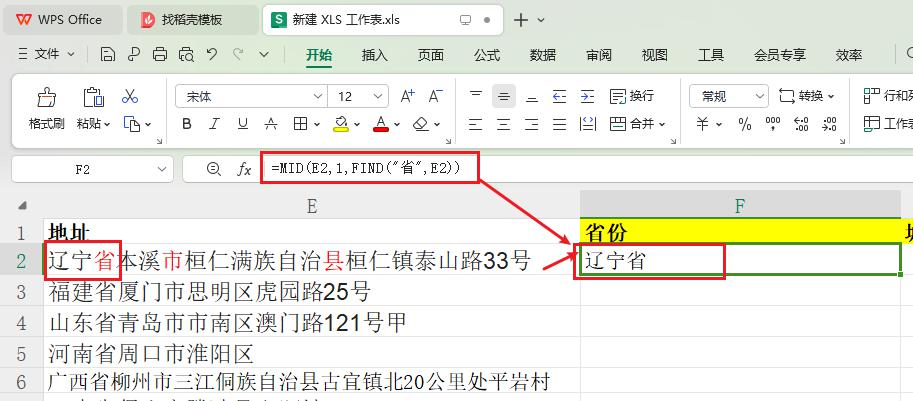Toggle align text left
This screenshot has width=913, height=401.
476,124
